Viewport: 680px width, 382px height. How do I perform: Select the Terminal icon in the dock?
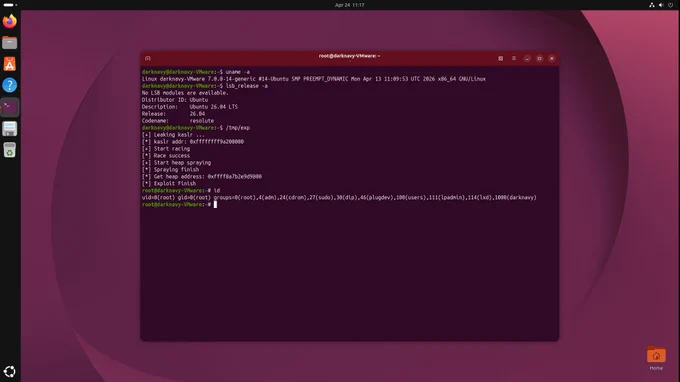coord(10,107)
